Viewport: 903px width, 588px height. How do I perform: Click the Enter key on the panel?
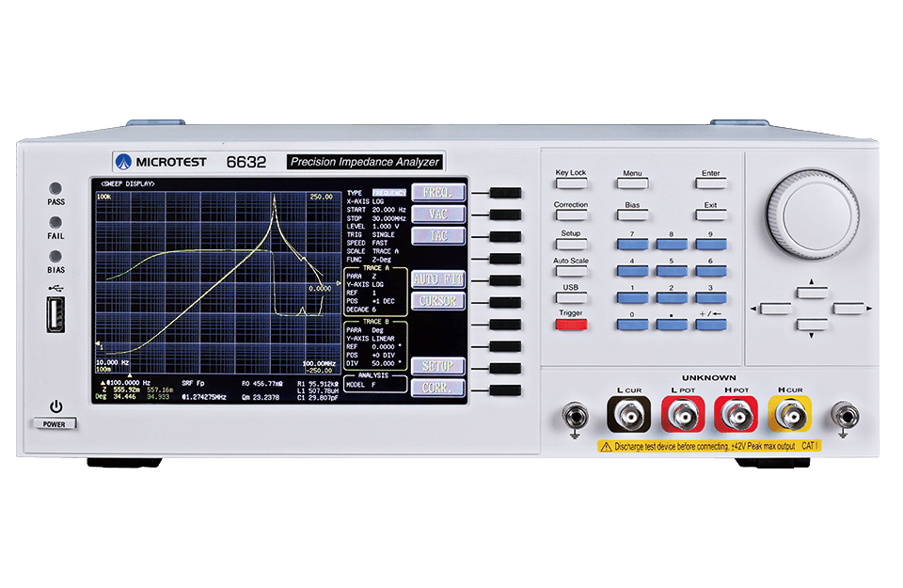(x=711, y=183)
